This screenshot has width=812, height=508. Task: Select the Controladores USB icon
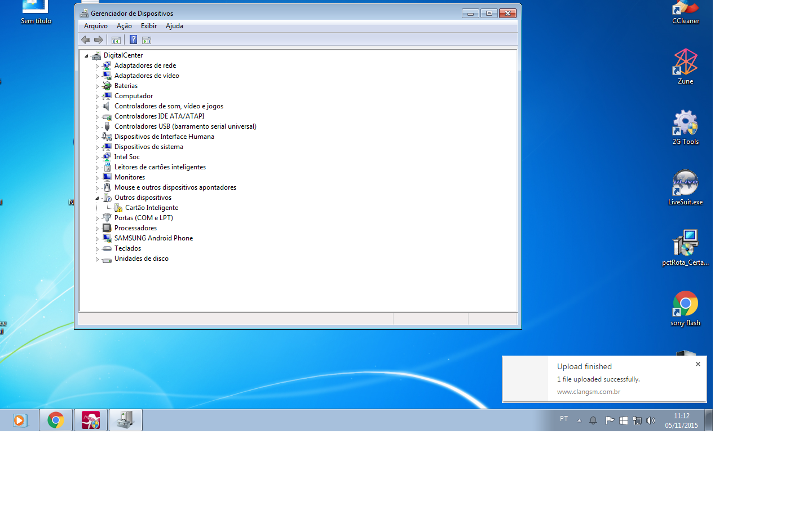(x=107, y=126)
